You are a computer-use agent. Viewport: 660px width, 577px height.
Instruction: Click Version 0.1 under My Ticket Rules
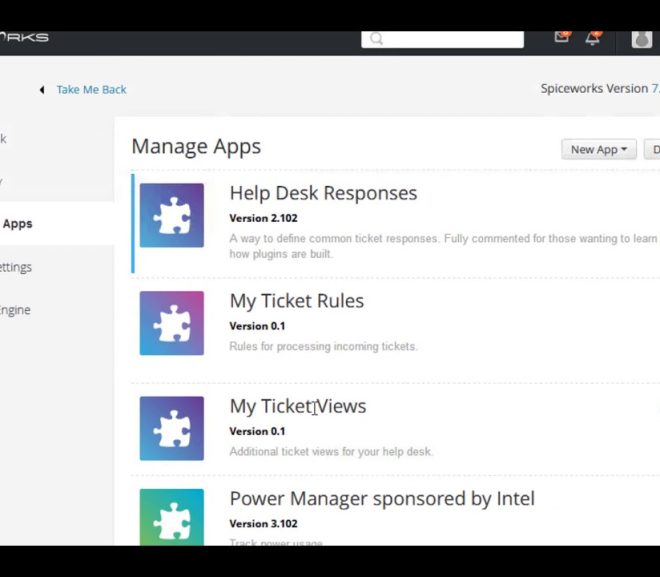click(x=257, y=326)
